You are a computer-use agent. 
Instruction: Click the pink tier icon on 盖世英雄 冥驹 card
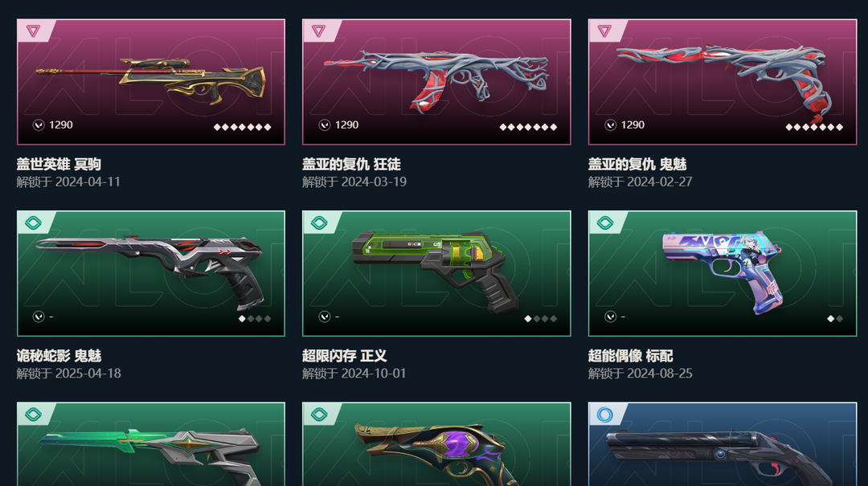click(33, 31)
